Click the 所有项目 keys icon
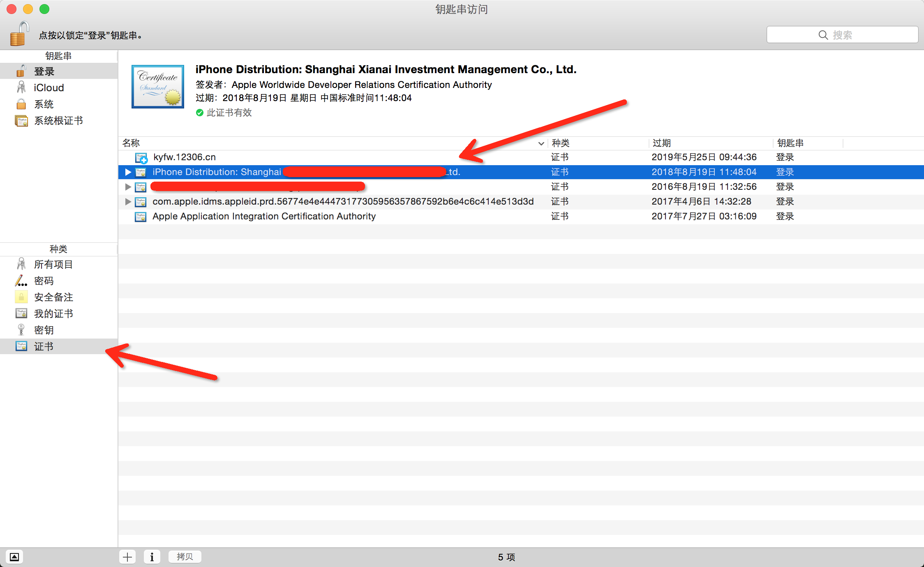 tap(21, 264)
